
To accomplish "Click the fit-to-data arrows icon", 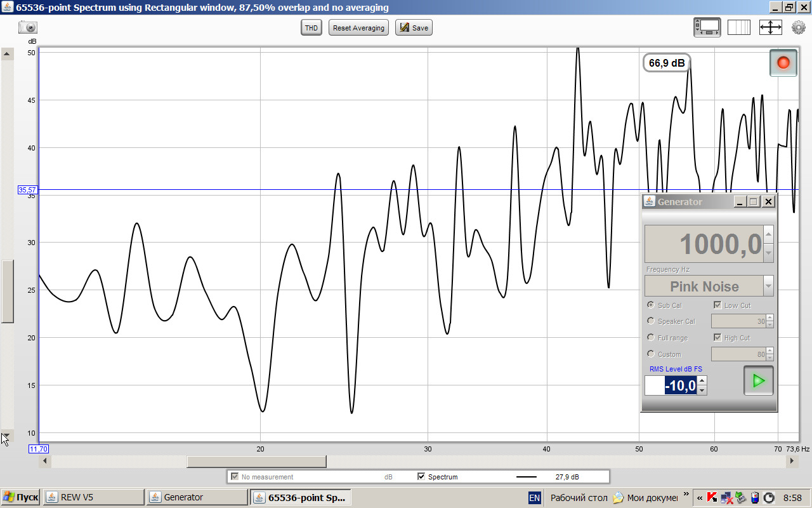I will 770,27.
